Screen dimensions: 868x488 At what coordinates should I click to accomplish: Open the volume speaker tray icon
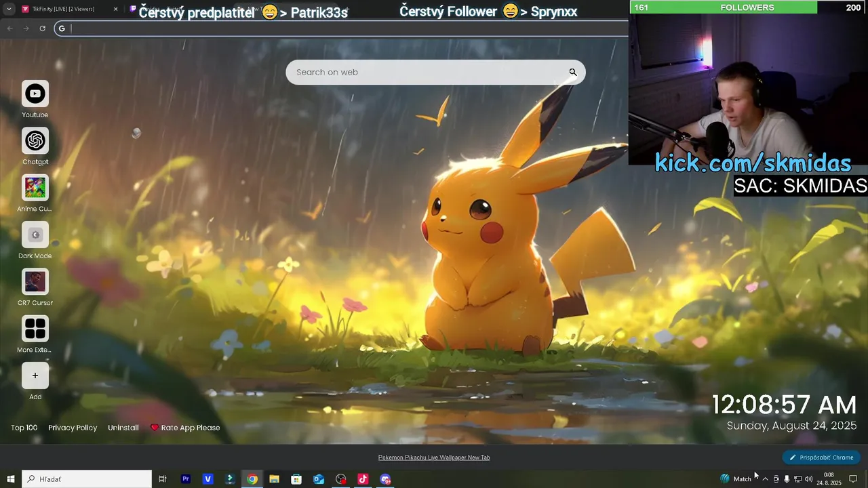[808, 479]
